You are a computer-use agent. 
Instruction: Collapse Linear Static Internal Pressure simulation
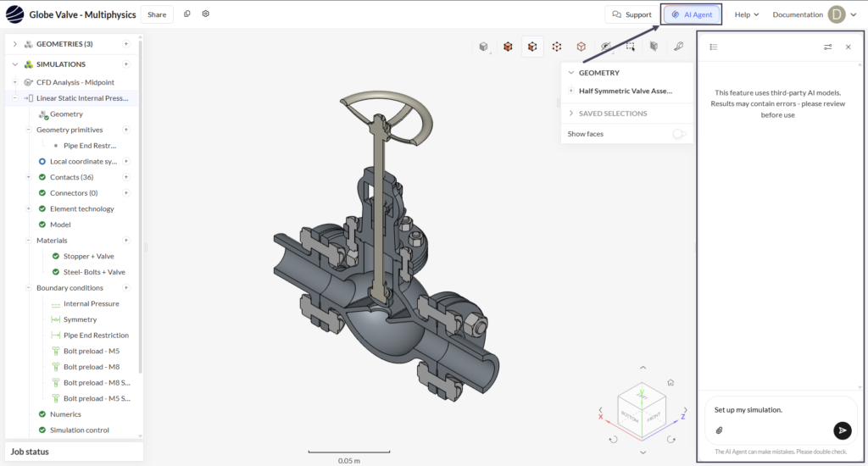[x=15, y=98]
